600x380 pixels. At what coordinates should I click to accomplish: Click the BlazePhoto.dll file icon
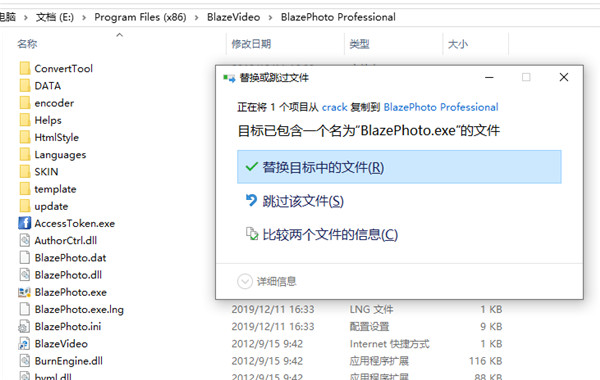coord(24,275)
